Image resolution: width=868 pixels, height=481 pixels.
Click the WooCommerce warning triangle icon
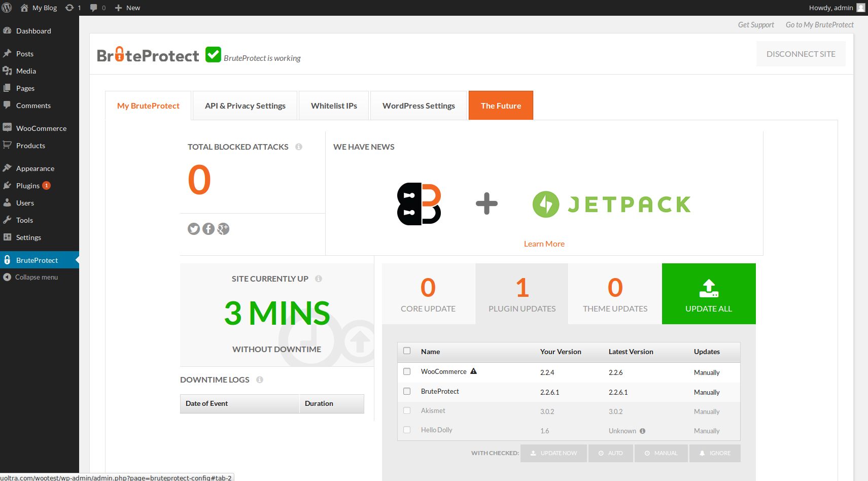click(x=473, y=371)
